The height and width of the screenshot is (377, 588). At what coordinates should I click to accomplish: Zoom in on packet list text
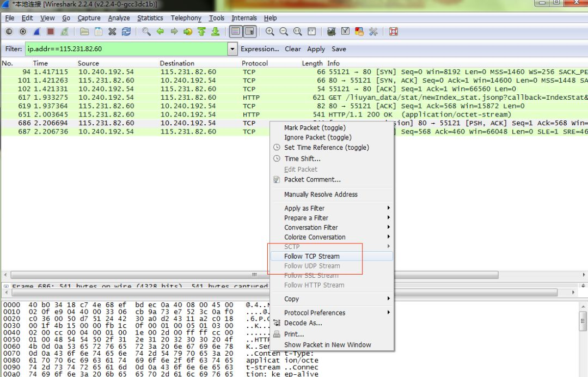pyautogui.click(x=270, y=32)
